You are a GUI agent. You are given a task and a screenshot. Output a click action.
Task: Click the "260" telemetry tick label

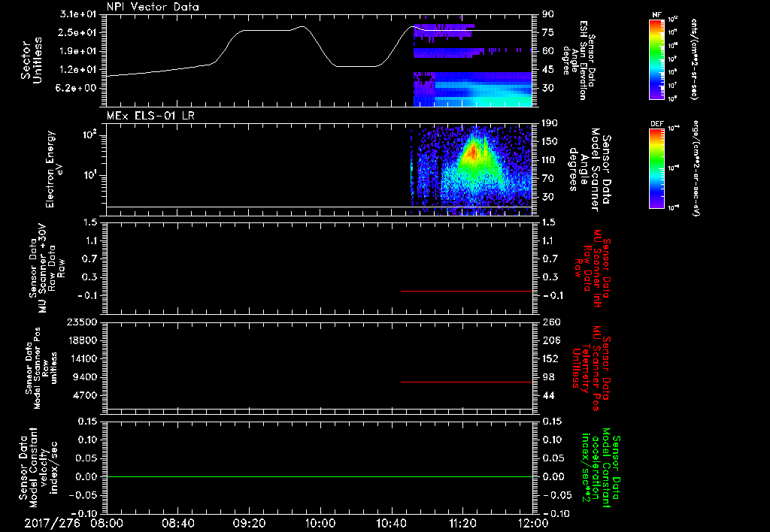click(551, 322)
